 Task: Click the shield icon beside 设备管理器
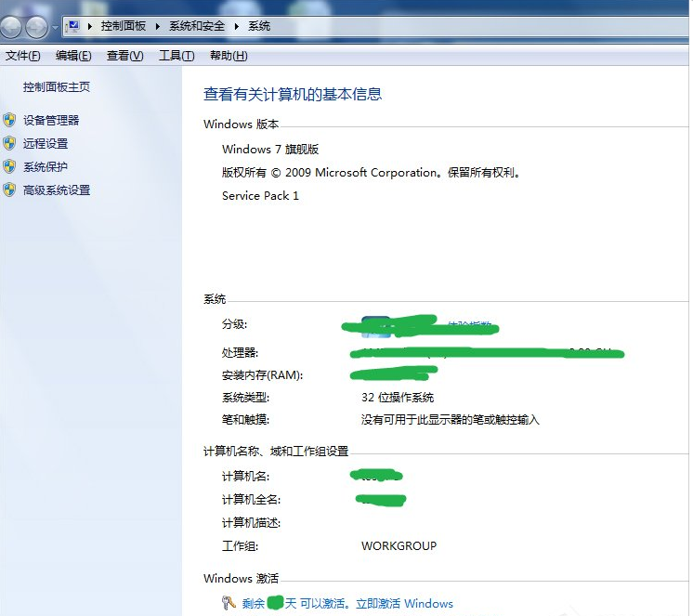9,120
